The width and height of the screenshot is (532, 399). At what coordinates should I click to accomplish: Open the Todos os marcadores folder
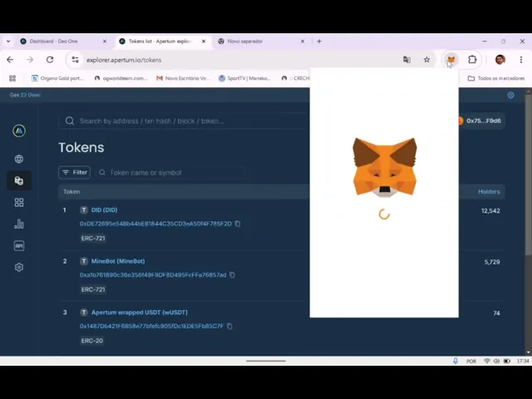point(495,78)
